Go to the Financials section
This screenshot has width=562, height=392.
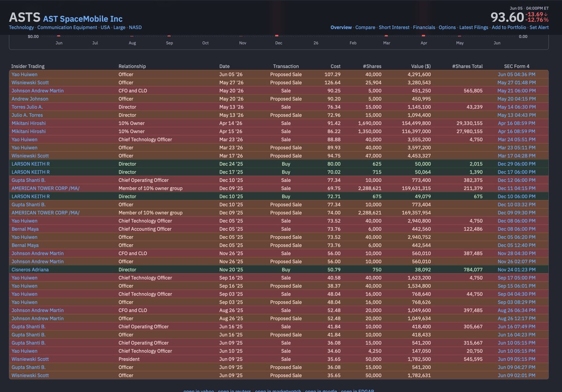pos(424,28)
